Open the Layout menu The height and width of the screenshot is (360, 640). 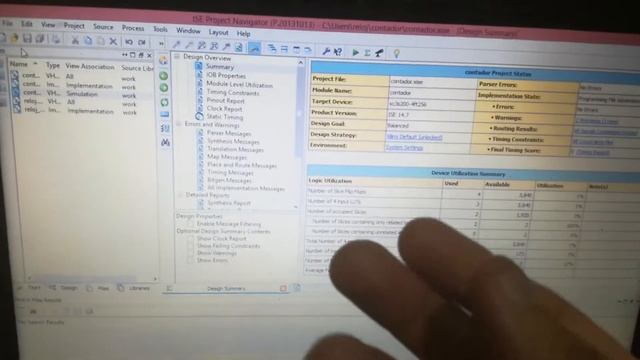pyautogui.click(x=218, y=32)
